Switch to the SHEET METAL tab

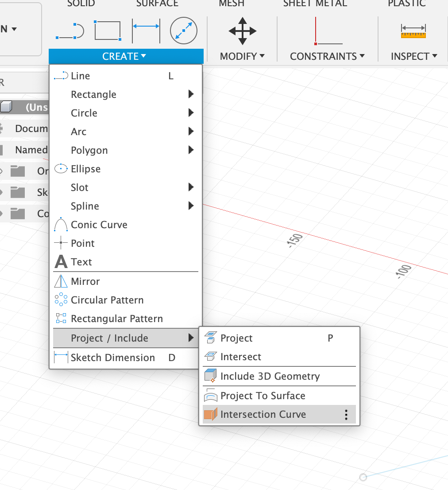pyautogui.click(x=315, y=4)
